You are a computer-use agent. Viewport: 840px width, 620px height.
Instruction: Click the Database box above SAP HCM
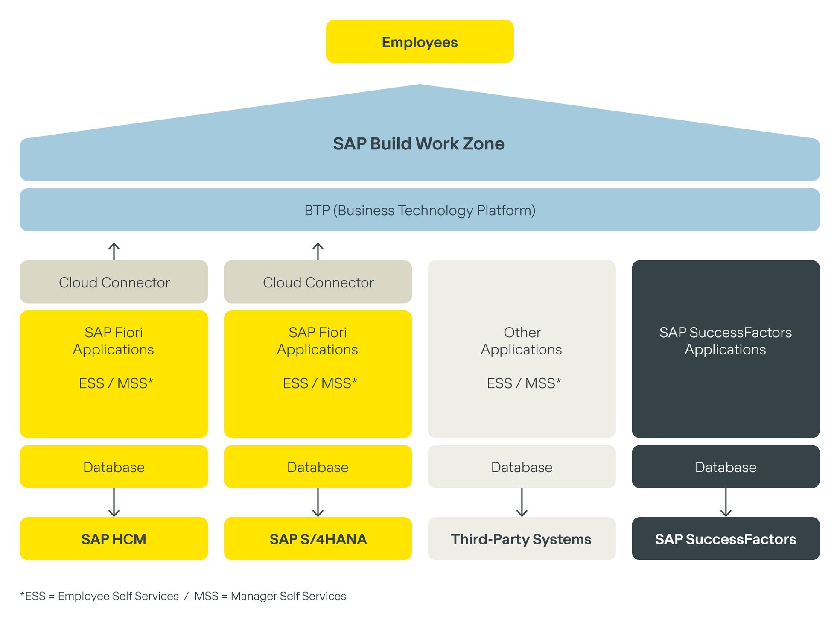point(114,467)
